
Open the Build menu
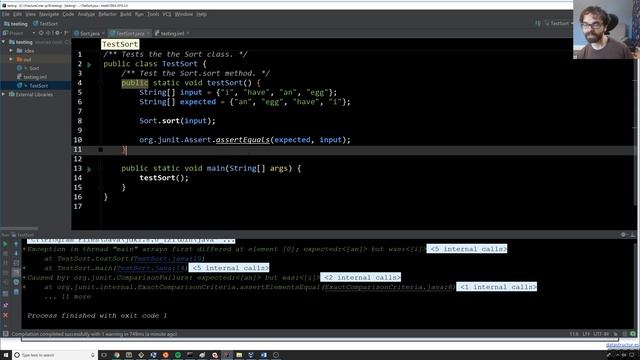tap(126, 14)
